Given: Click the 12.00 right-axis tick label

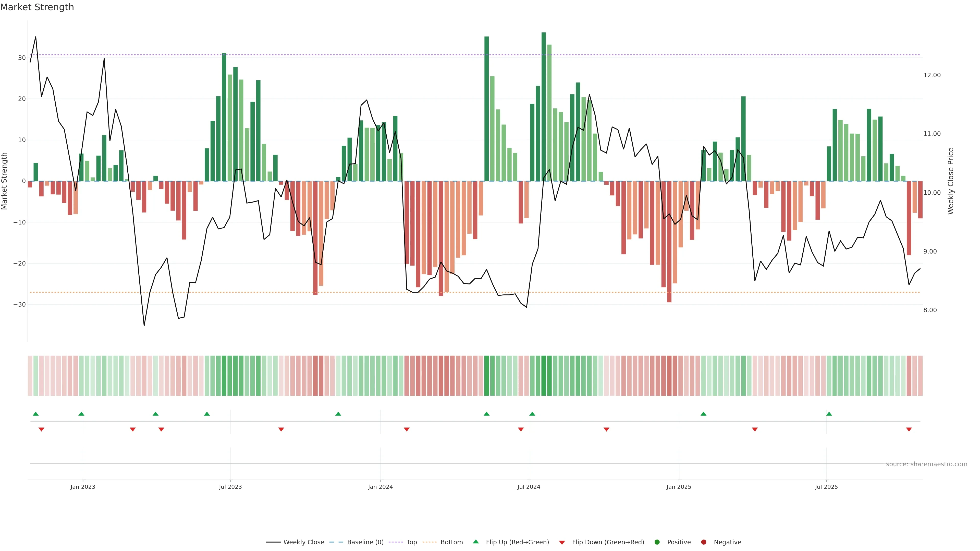Looking at the screenshot, I should point(932,75).
